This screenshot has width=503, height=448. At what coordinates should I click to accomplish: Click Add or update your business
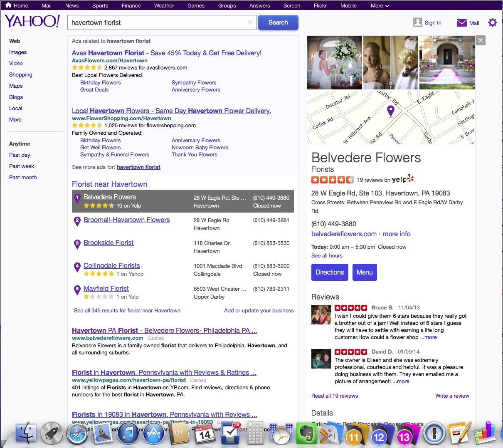(259, 310)
